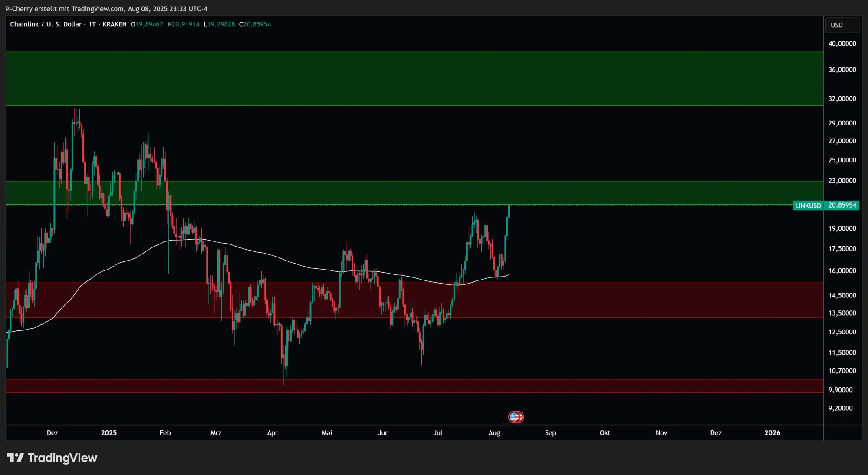
Task: Click the 11,50000 price axis label
Action: [842, 353]
